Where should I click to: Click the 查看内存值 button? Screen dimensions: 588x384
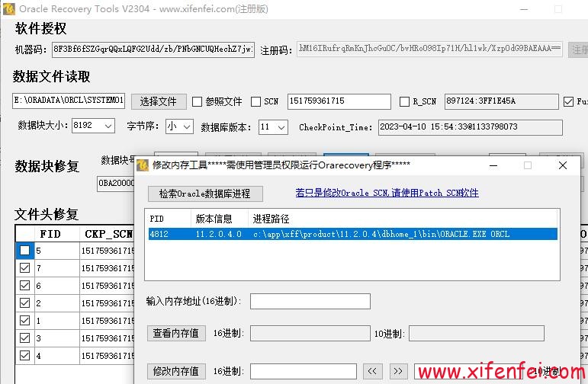[176, 333]
